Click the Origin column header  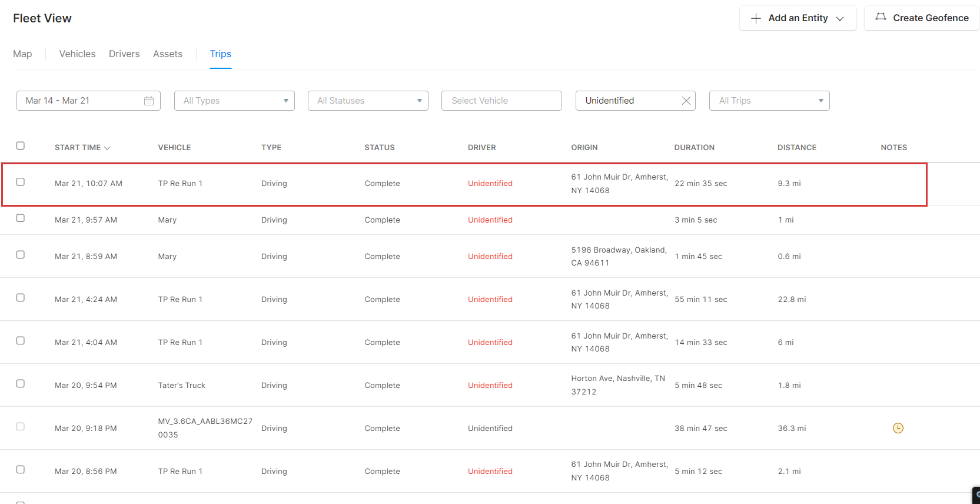[584, 148]
